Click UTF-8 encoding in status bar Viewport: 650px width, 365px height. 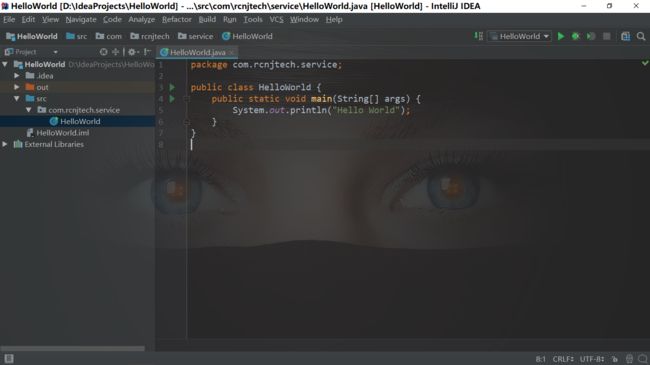[592, 359]
